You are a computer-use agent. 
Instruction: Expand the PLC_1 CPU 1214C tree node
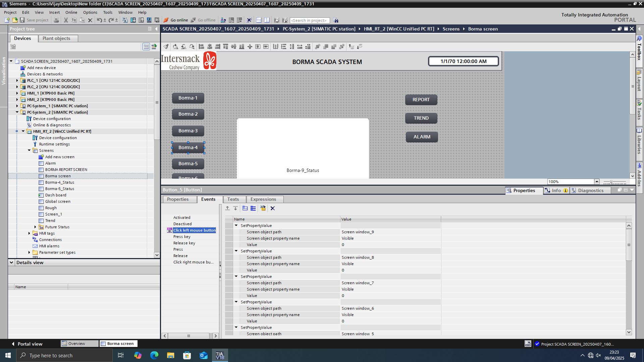[x=17, y=80]
